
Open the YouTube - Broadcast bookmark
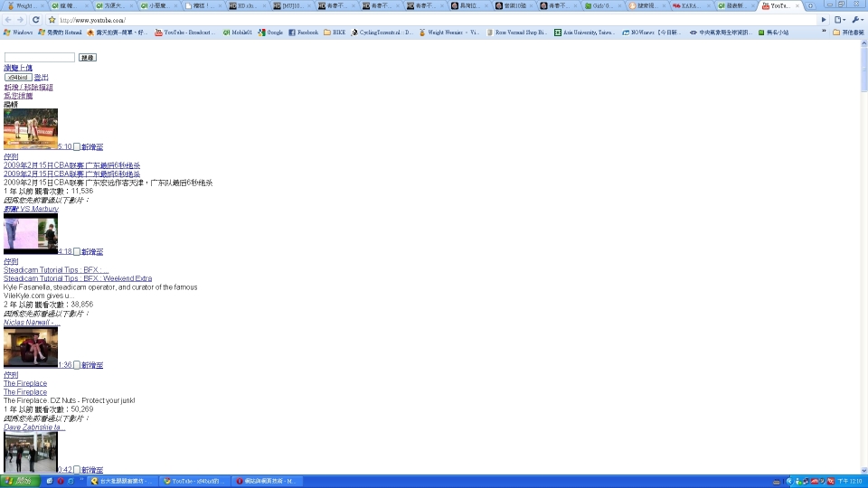185,33
